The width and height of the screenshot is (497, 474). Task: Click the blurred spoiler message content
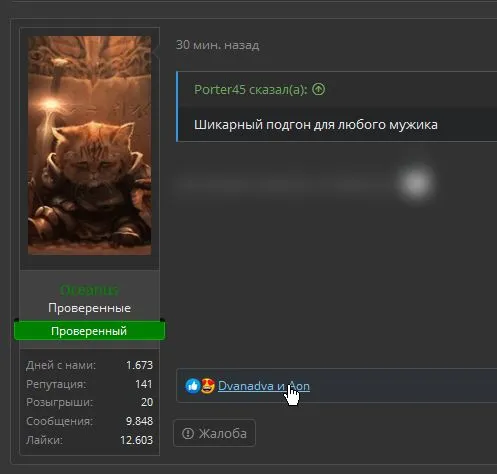(x=306, y=183)
